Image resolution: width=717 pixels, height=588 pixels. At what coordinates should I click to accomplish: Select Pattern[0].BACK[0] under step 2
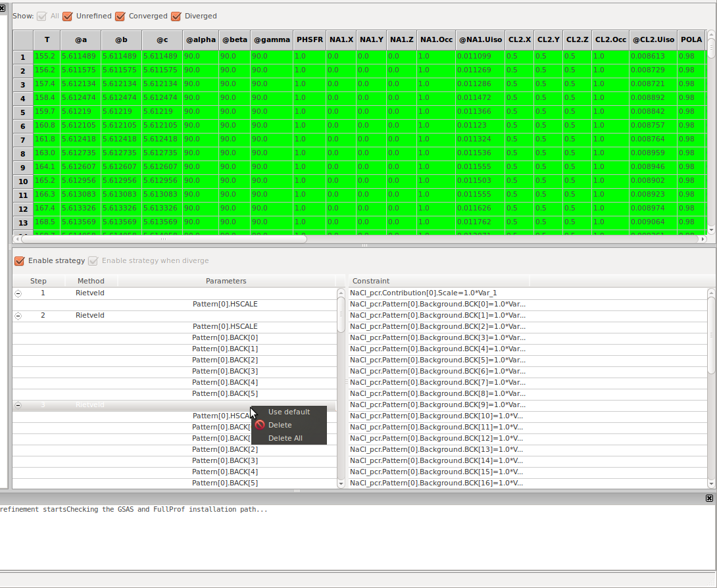(x=225, y=337)
